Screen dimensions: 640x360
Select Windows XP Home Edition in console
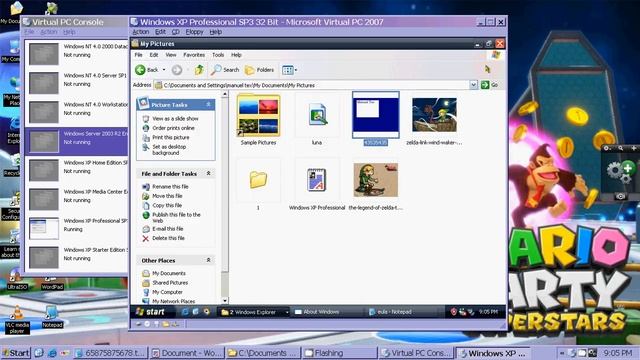77,170
